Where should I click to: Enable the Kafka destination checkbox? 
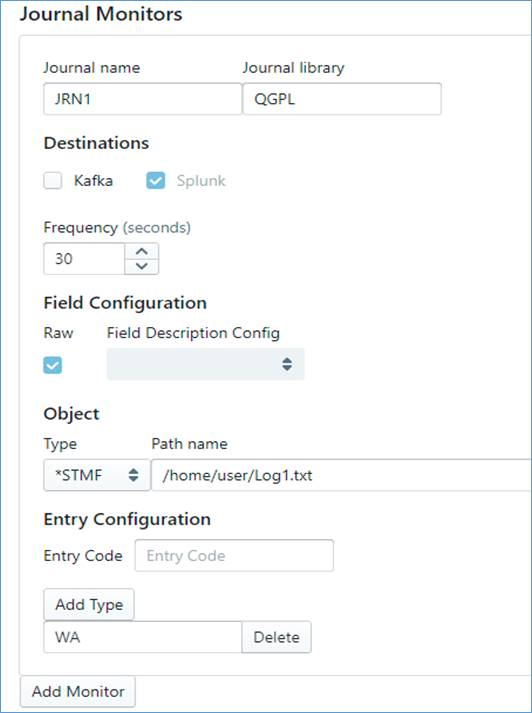53,181
